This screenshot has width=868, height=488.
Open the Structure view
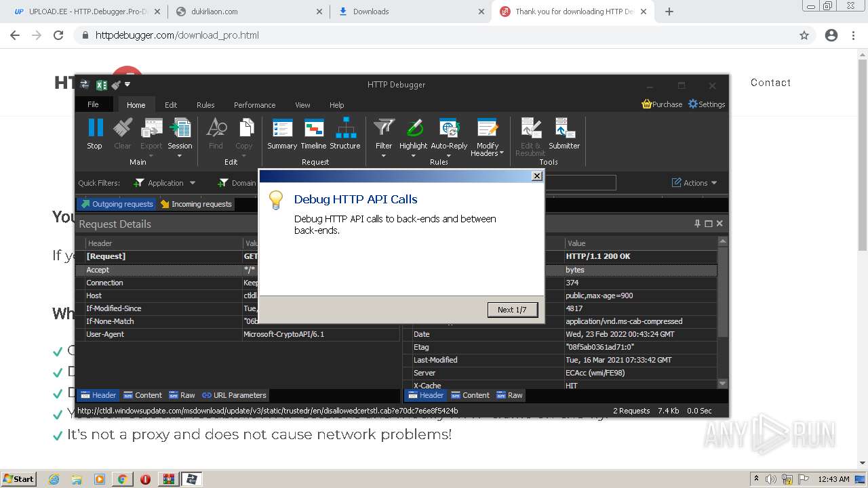point(345,133)
